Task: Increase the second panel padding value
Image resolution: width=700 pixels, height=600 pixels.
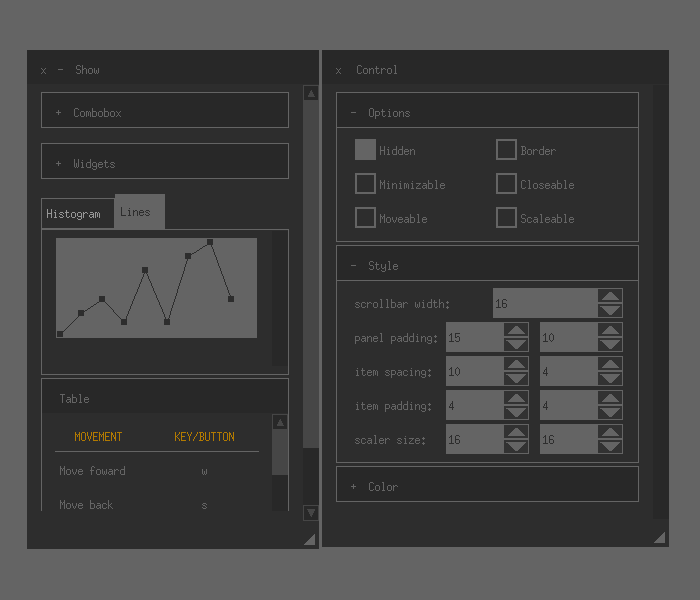Action: (610, 330)
